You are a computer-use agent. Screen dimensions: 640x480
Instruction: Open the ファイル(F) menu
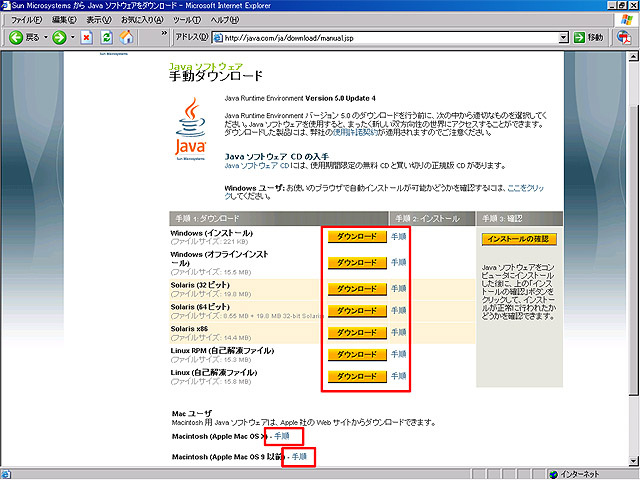[27, 20]
